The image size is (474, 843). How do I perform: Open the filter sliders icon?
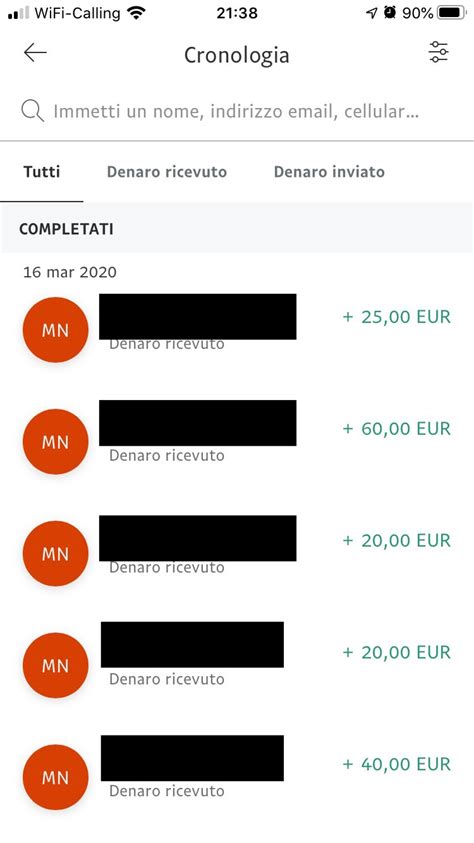coord(438,52)
